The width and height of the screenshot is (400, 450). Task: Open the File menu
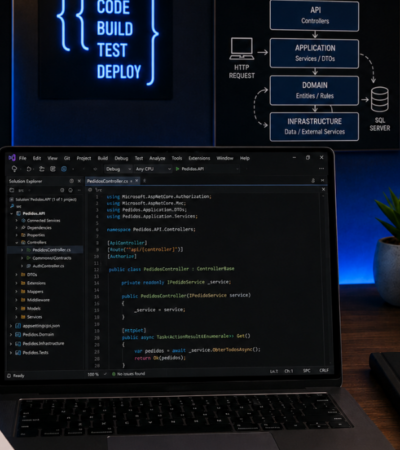click(22, 158)
